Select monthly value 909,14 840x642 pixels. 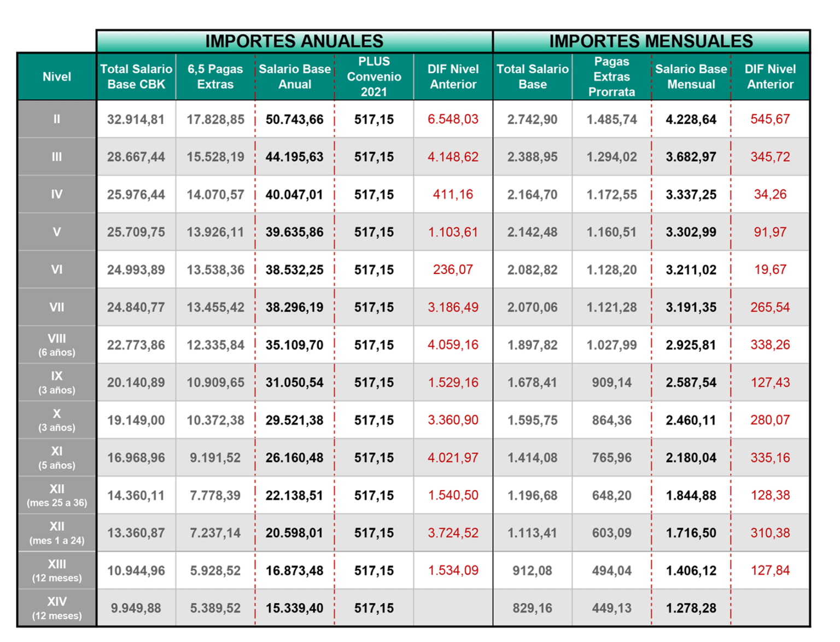pyautogui.click(x=611, y=383)
